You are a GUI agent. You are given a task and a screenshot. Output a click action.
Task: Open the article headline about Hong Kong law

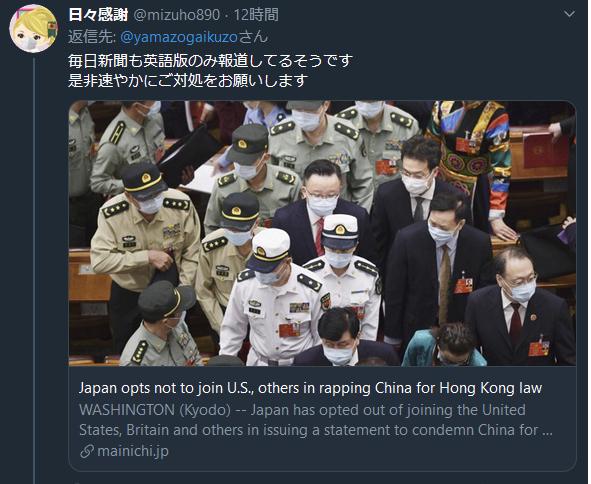pyautogui.click(x=310, y=388)
